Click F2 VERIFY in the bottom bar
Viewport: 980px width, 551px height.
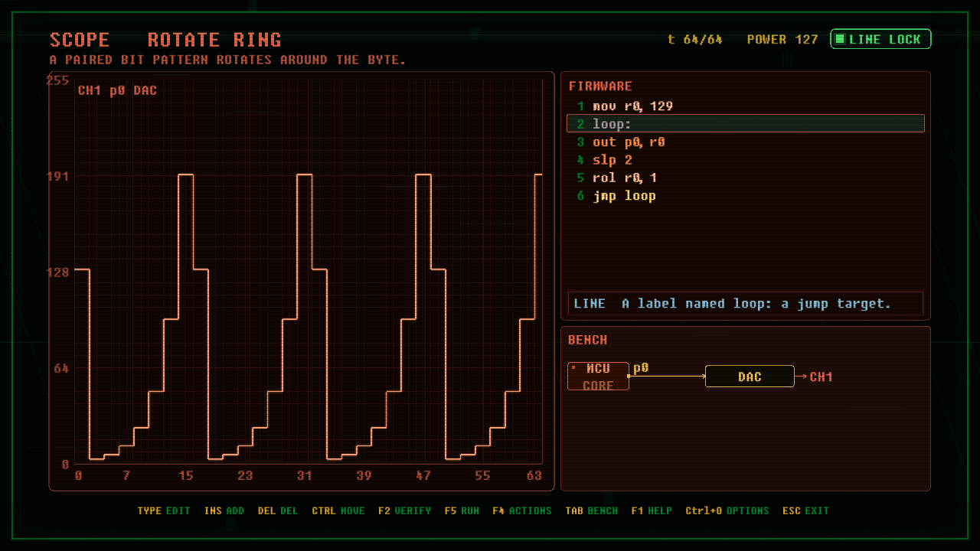pos(404,510)
